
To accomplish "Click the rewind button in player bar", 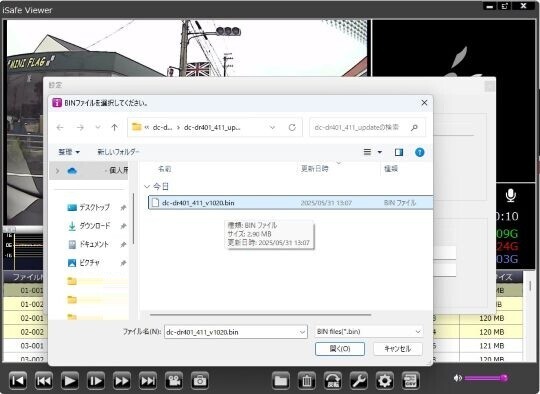I will pyautogui.click(x=44, y=381).
